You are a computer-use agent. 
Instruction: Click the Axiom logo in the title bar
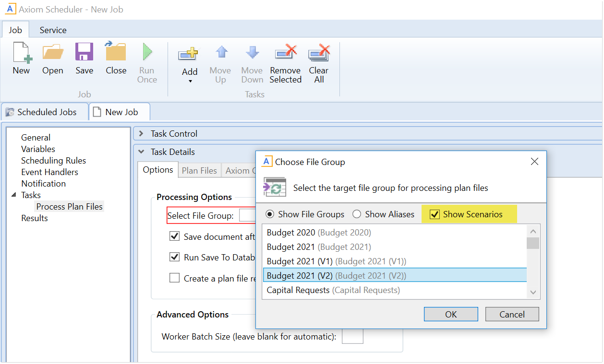pyautogui.click(x=10, y=9)
